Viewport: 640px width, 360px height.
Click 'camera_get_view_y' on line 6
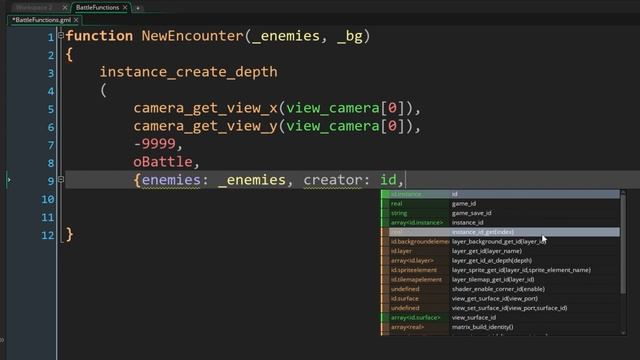[x=205, y=126]
